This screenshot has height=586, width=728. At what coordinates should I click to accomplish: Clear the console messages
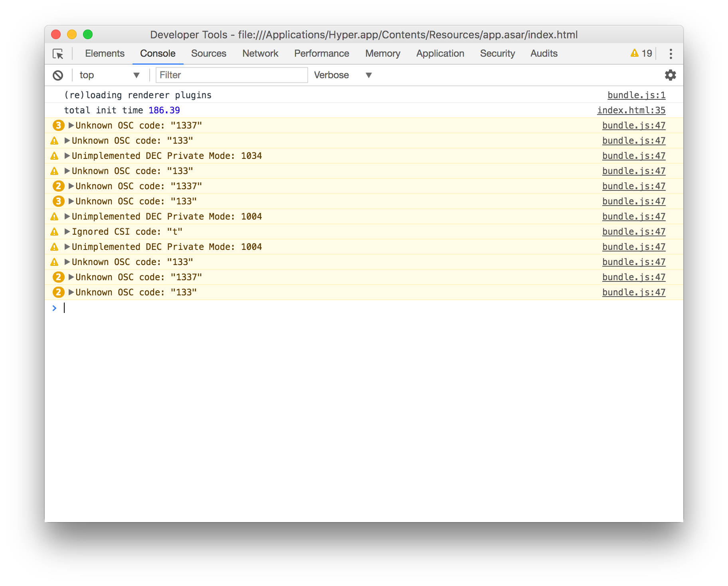point(58,75)
